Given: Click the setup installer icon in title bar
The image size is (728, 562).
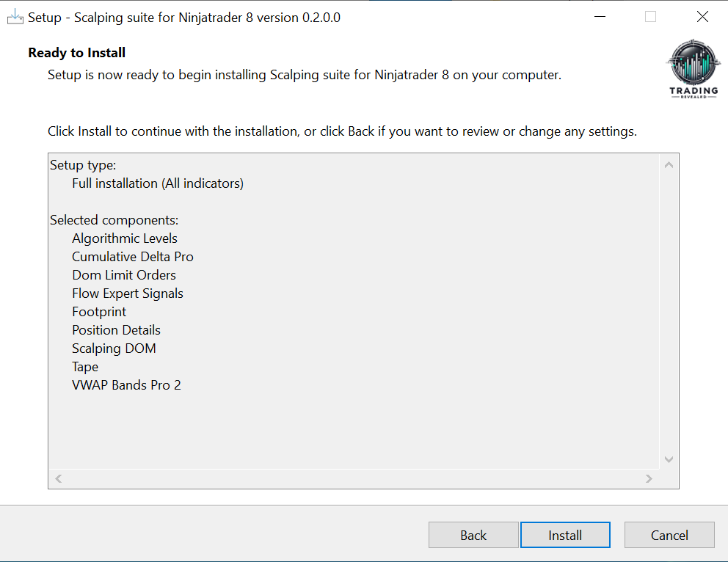Looking at the screenshot, I should [x=15, y=17].
